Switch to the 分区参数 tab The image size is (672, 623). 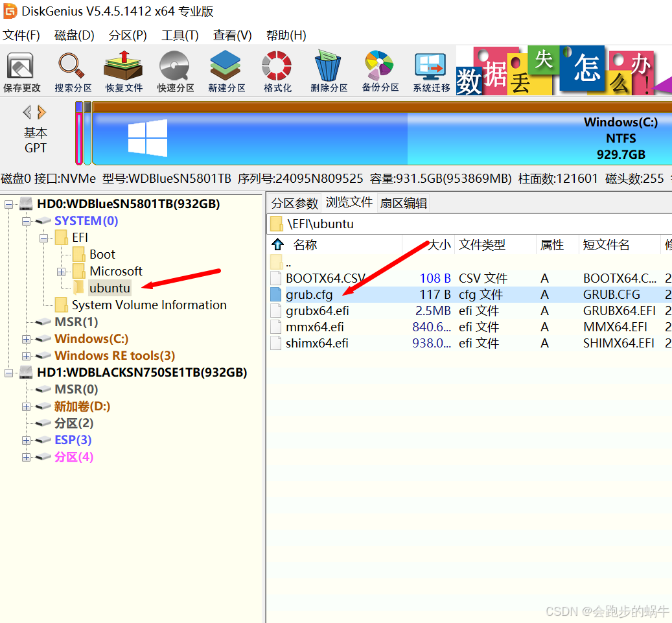[295, 203]
